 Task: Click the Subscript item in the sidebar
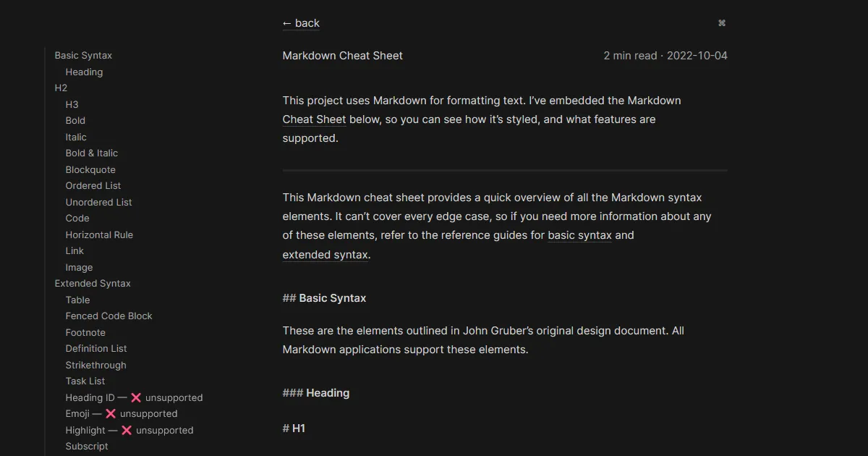[x=87, y=447]
